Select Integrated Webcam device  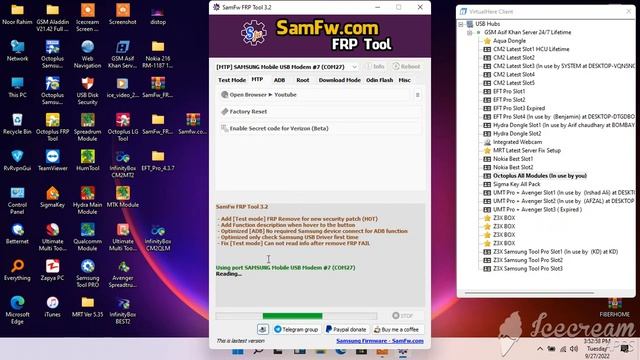(x=517, y=142)
